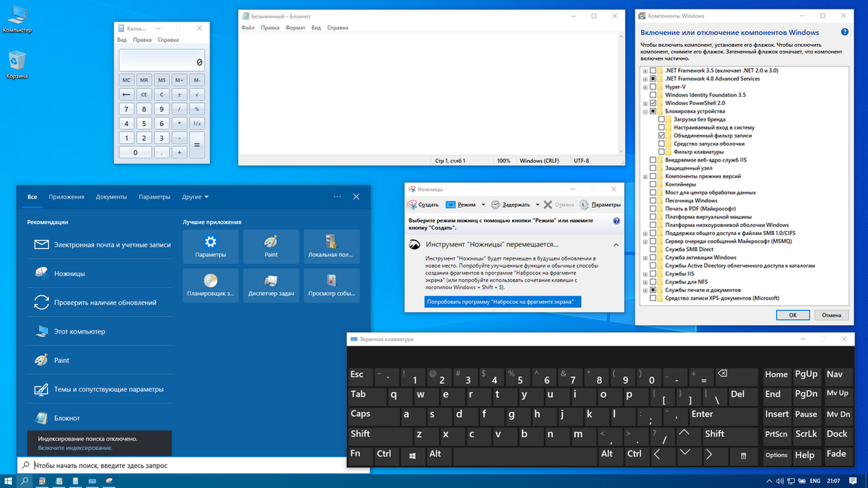Open the Формат menu in Notepad
The image size is (868, 488).
pos(296,28)
